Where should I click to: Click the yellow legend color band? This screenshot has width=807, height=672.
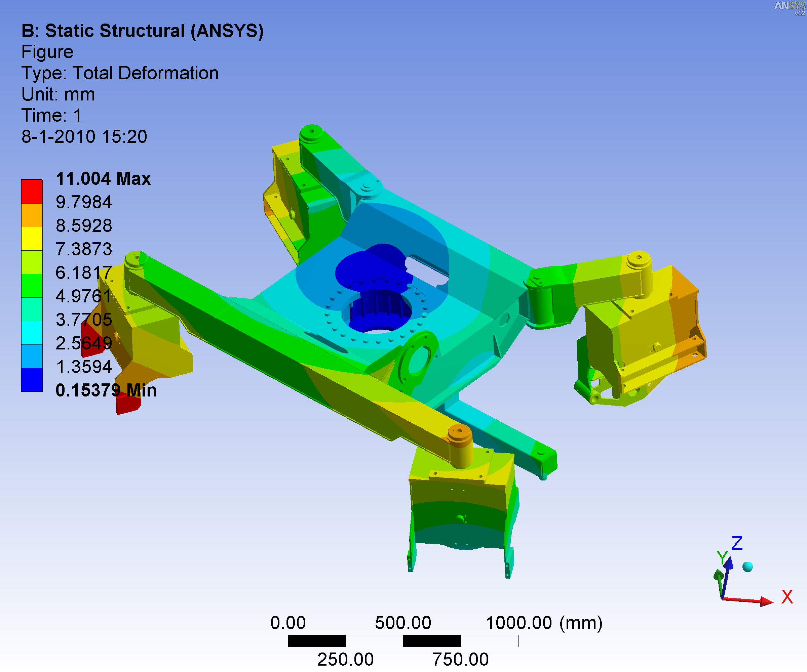coord(32,239)
